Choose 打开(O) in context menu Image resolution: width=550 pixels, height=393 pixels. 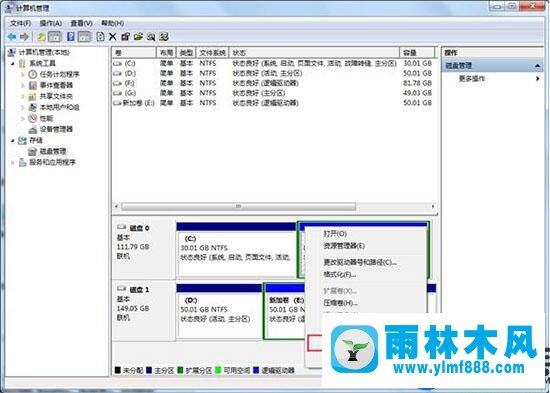[x=335, y=234]
